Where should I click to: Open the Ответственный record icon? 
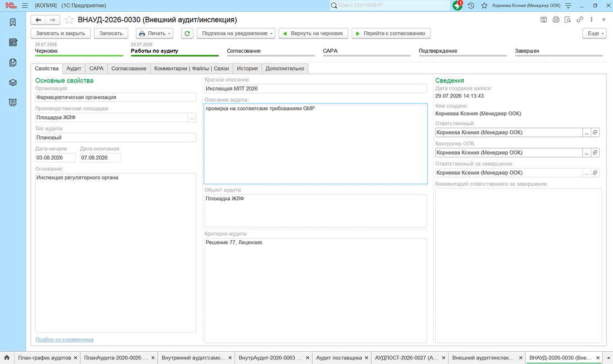pos(595,132)
